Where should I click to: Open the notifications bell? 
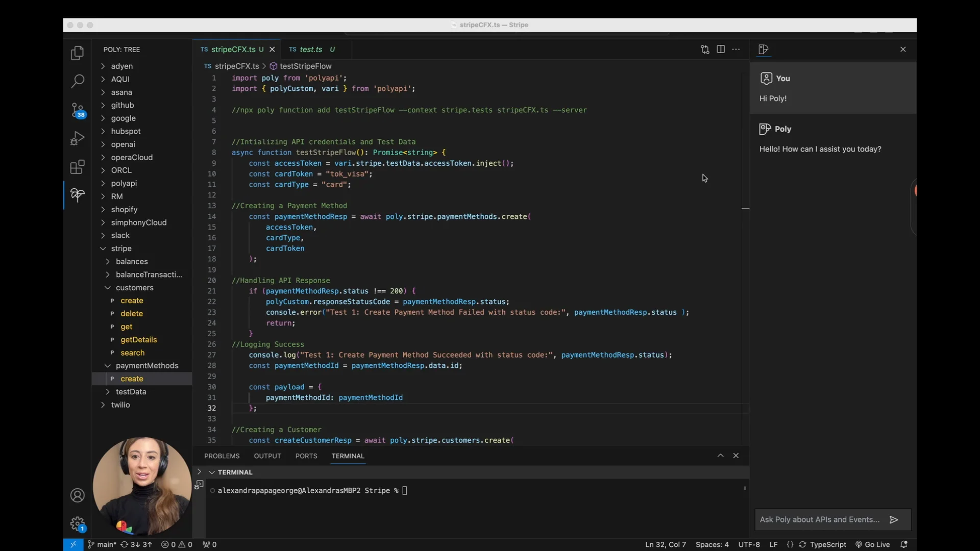coord(905,544)
